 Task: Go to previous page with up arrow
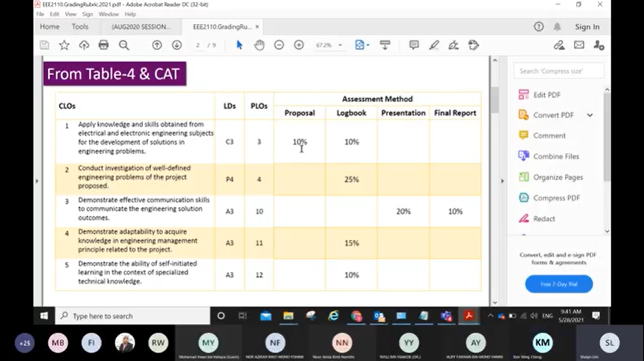(157, 45)
